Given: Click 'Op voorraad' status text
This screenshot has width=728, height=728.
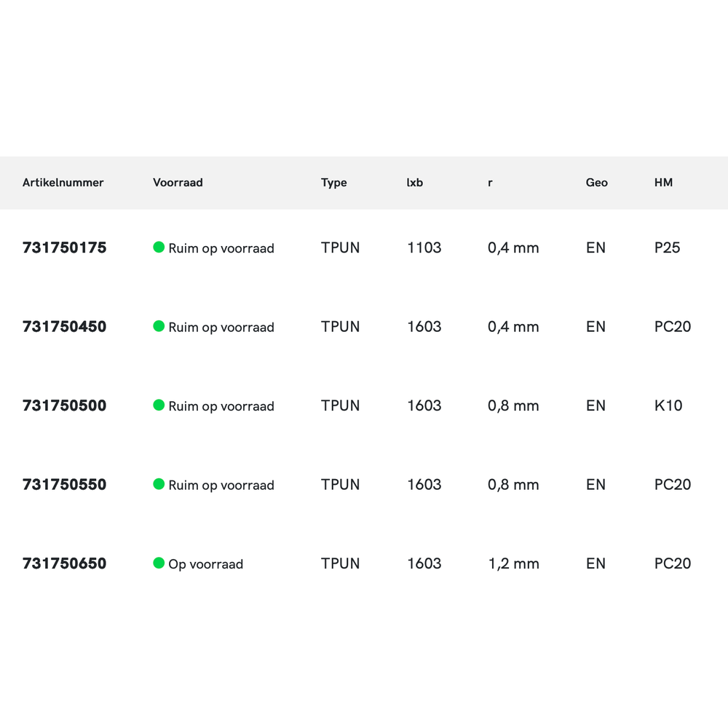Looking at the screenshot, I should [206, 564].
